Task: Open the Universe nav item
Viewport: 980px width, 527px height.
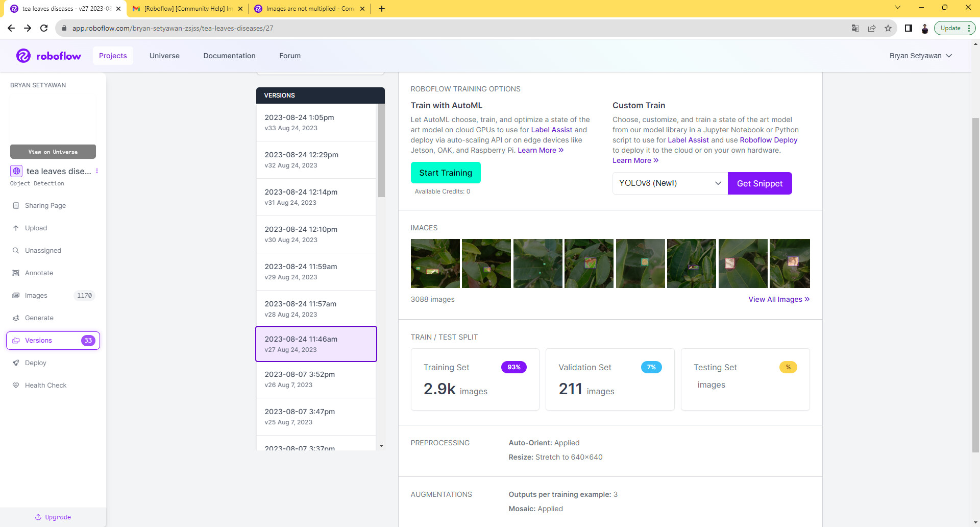Action: tap(164, 56)
